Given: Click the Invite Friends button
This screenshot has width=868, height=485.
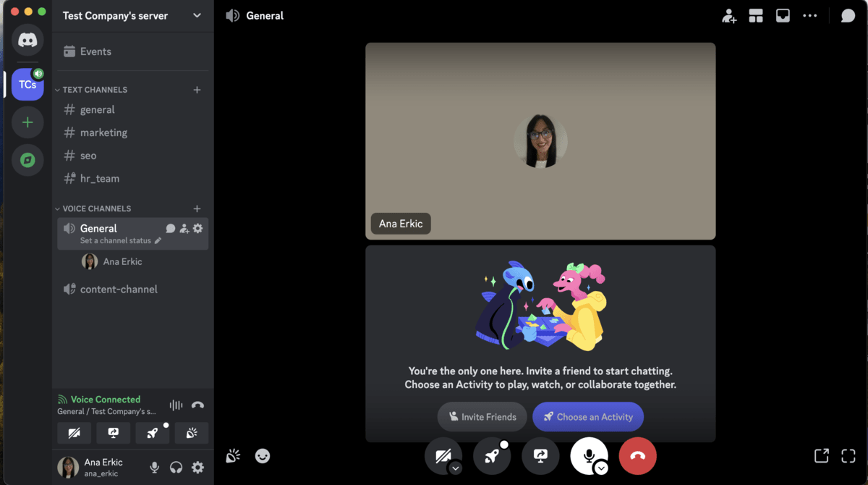Looking at the screenshot, I should pos(482,416).
